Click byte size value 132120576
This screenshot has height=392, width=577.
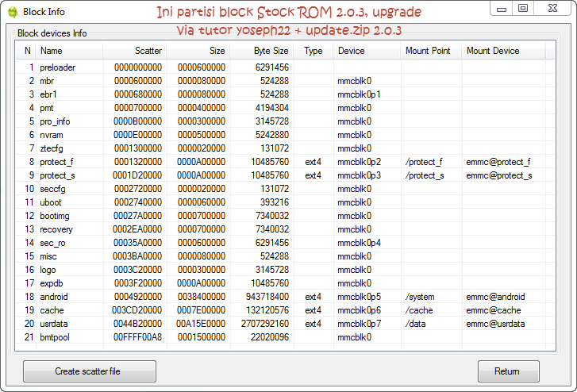[267, 310]
